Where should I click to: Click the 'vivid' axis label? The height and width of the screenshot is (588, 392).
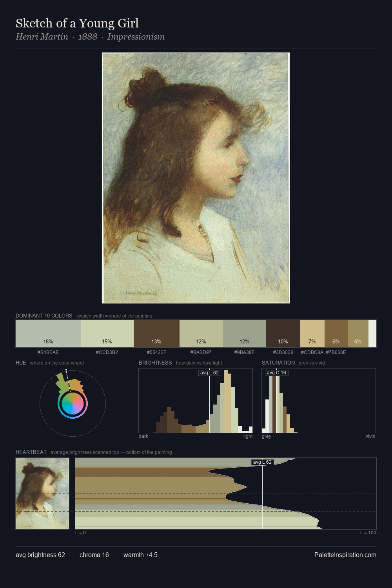coord(370,436)
